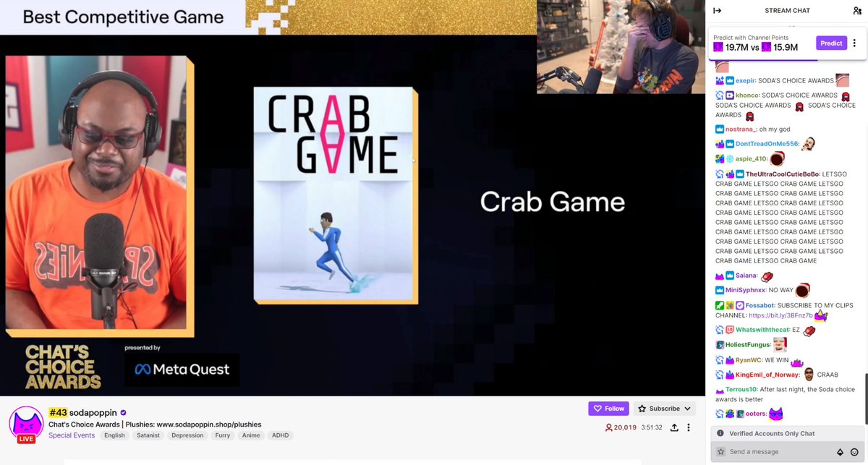This screenshot has height=465, width=868.
Task: Click username RyanWC in chat
Action: click(749, 359)
